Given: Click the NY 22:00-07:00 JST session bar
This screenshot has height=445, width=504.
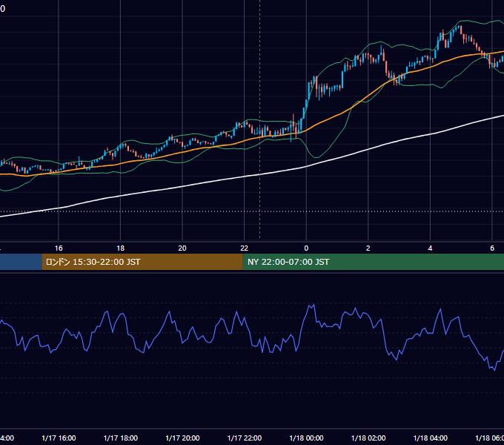Looking at the screenshot, I should click(373, 262).
